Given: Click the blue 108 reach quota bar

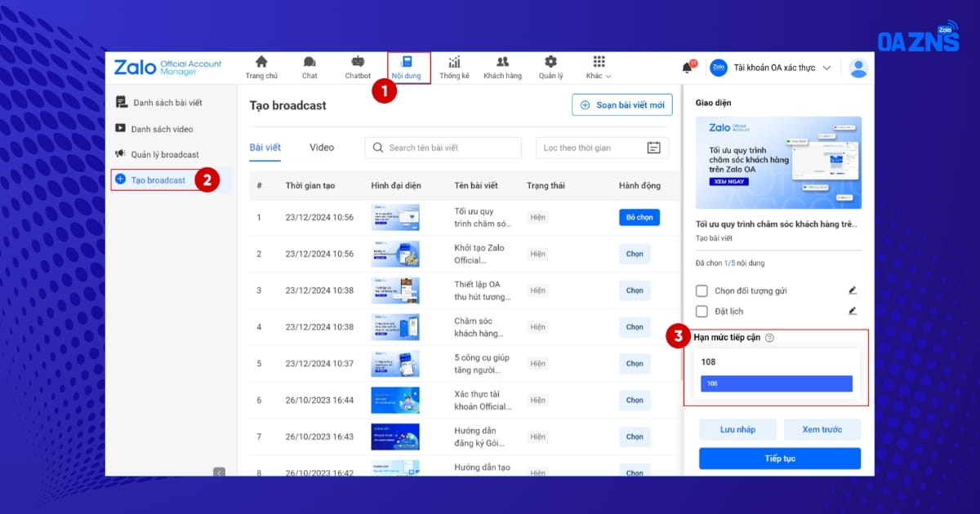Looking at the screenshot, I should (x=777, y=383).
